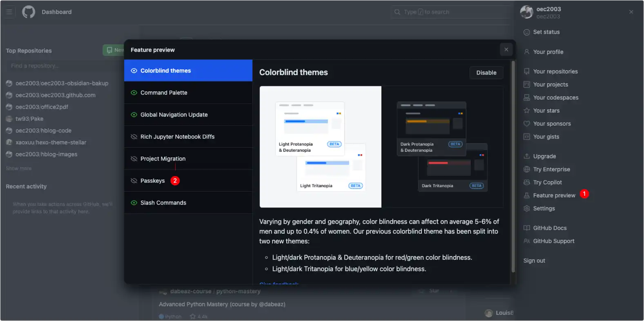Open oec2003/oec2003-obsidian-bakup repository
Screen dimensions: 644x321
point(62,83)
